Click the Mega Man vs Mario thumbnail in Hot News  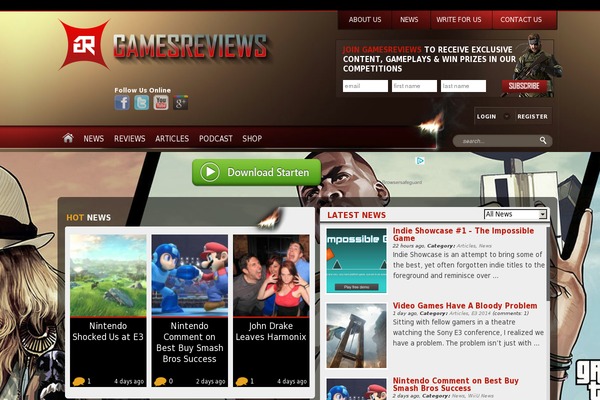coord(189,276)
